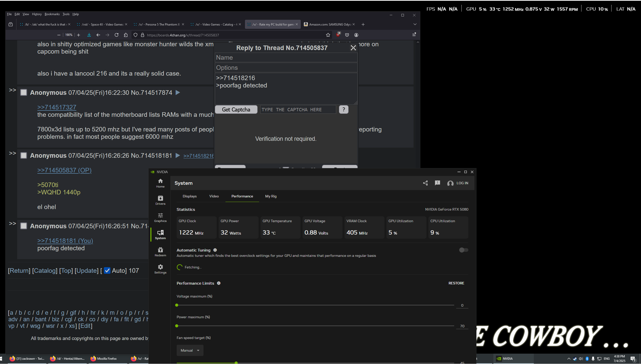Click the [Catalog] link
Viewport: 641px width, 364px height.
tap(45, 270)
